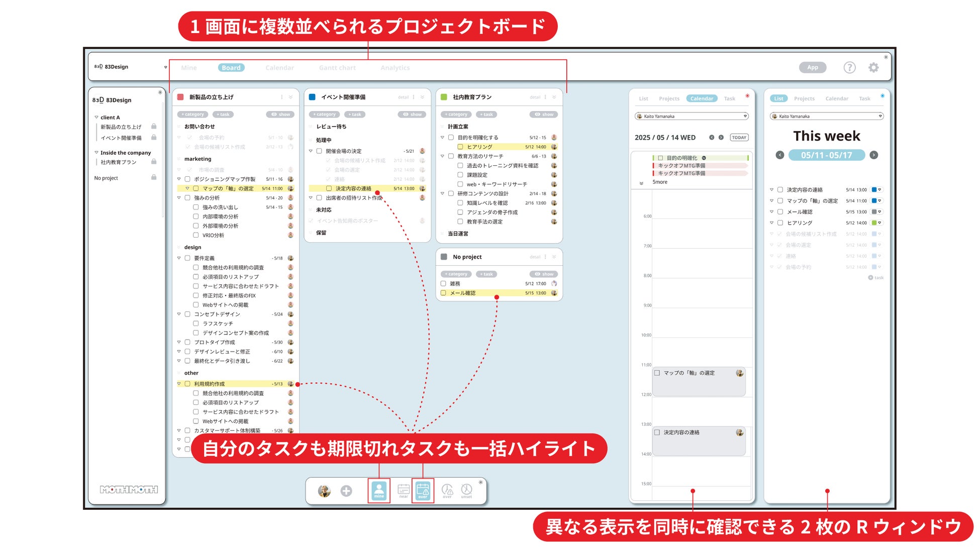This screenshot has width=980, height=551.
Task: Click the lock icon next to 社内教育プラン
Action: coord(154,162)
